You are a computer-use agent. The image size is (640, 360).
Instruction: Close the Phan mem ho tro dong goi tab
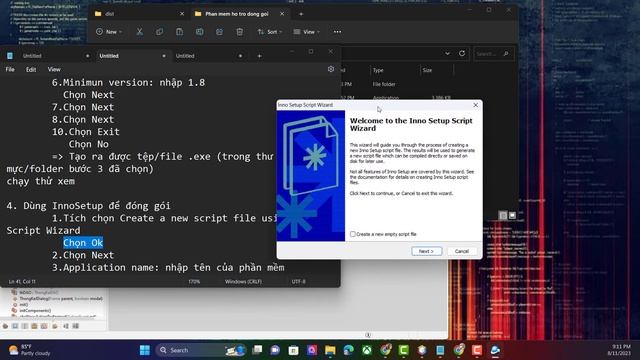click(282, 14)
